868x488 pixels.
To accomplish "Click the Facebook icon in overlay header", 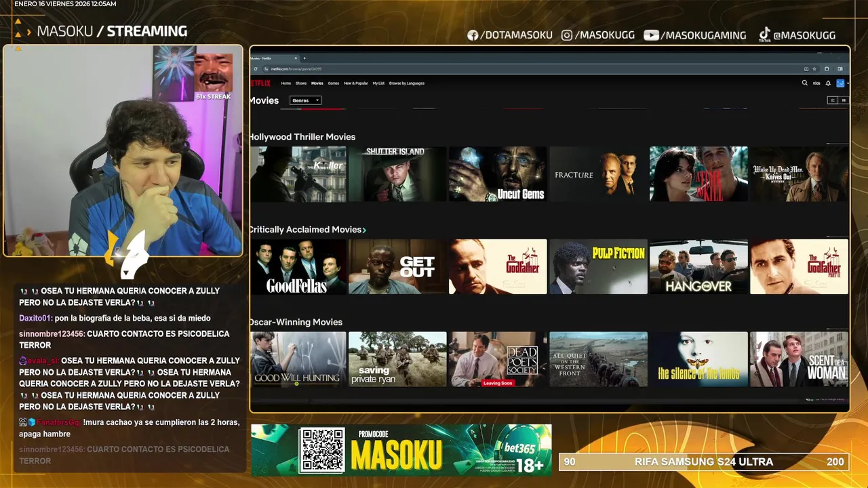I will point(473,35).
